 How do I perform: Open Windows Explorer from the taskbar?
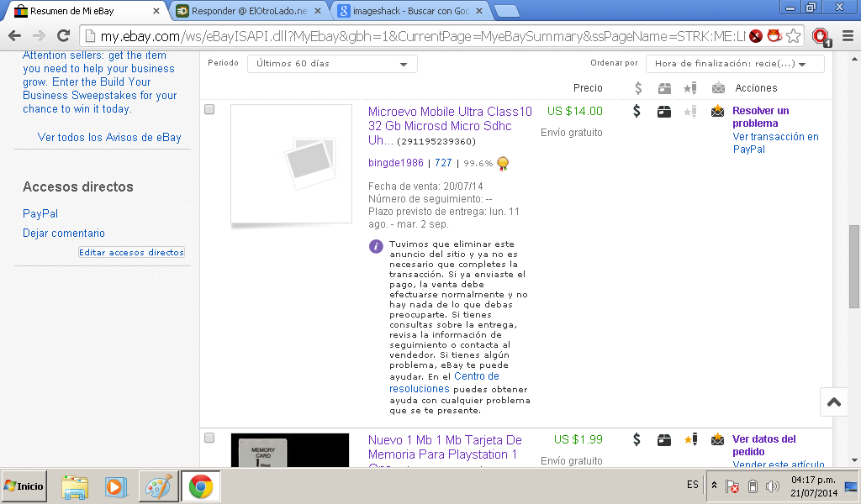coord(75,486)
